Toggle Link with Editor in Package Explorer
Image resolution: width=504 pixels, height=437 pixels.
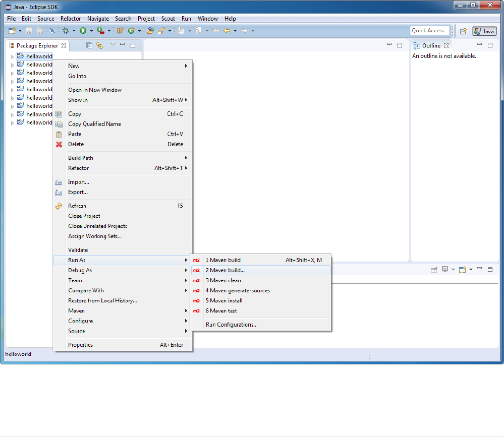100,45
